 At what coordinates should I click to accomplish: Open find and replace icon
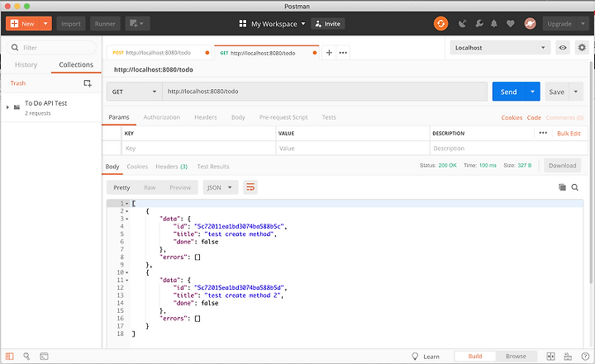[x=26, y=356]
